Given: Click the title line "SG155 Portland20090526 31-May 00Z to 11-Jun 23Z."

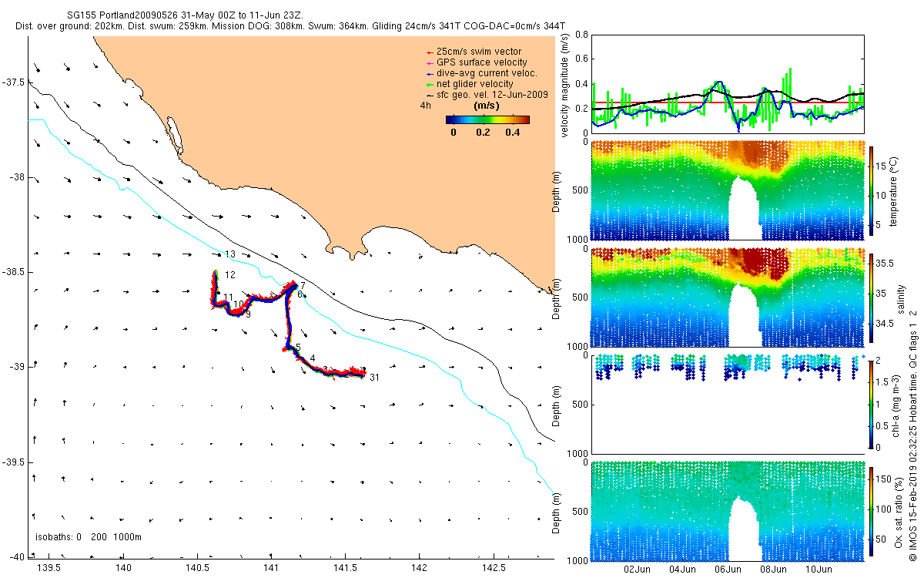Looking at the screenshot, I should point(186,15).
